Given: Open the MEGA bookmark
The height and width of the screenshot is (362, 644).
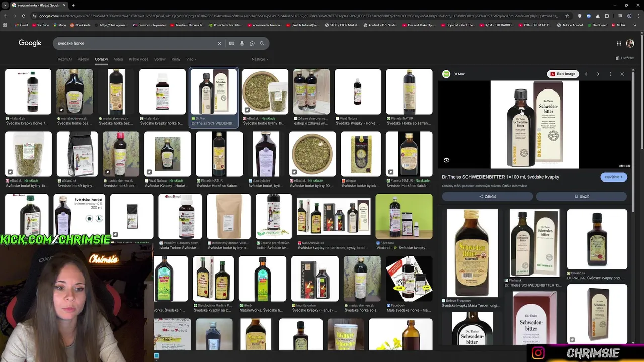Looking at the screenshot, I should click(x=618, y=25).
